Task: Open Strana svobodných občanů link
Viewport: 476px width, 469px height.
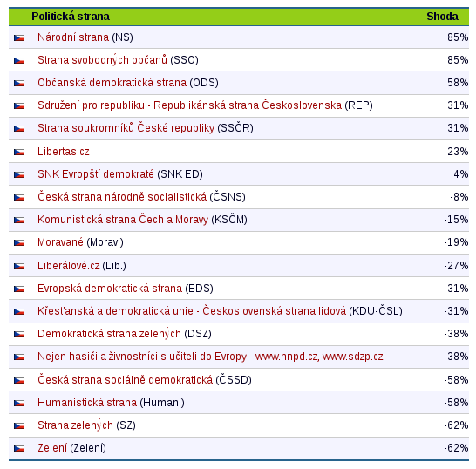Action: (102, 60)
